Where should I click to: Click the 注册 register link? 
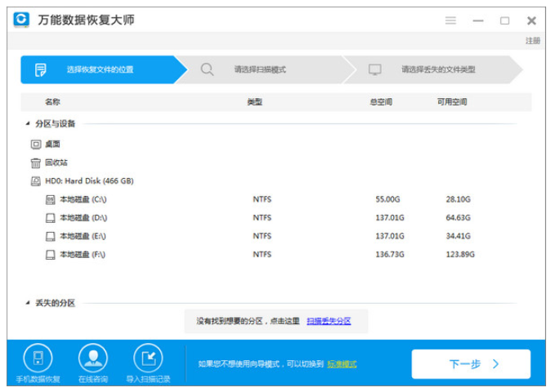(532, 41)
